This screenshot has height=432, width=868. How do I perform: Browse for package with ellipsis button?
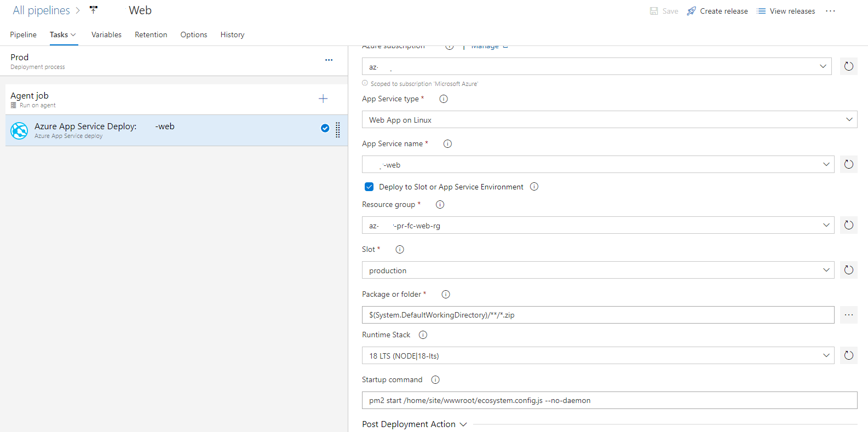point(849,315)
